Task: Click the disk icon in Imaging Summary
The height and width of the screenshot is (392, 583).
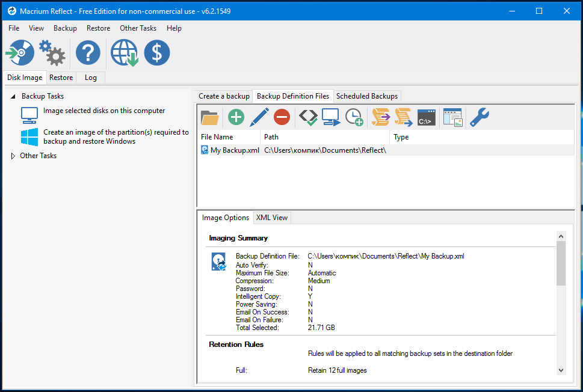Action: click(218, 262)
